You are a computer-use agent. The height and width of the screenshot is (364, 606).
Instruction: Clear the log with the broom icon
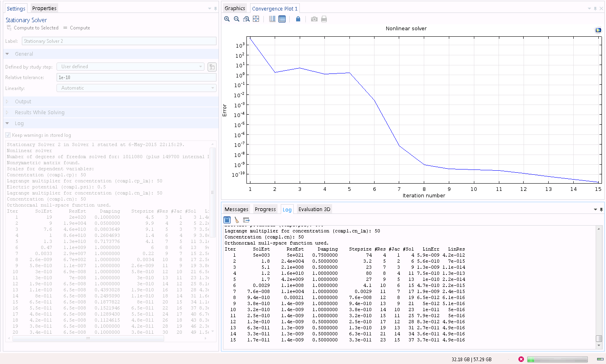click(237, 220)
